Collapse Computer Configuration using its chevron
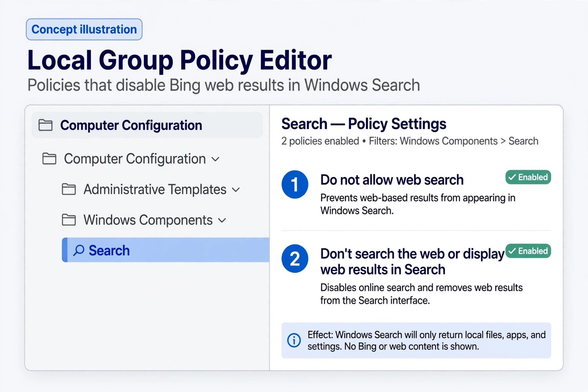 [216, 159]
